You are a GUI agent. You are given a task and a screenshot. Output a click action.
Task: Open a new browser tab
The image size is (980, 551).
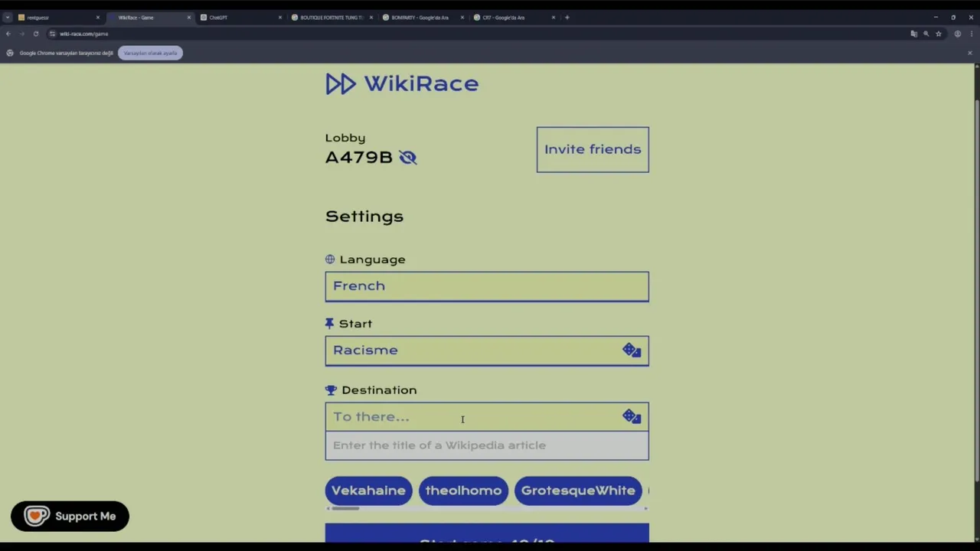pos(567,18)
